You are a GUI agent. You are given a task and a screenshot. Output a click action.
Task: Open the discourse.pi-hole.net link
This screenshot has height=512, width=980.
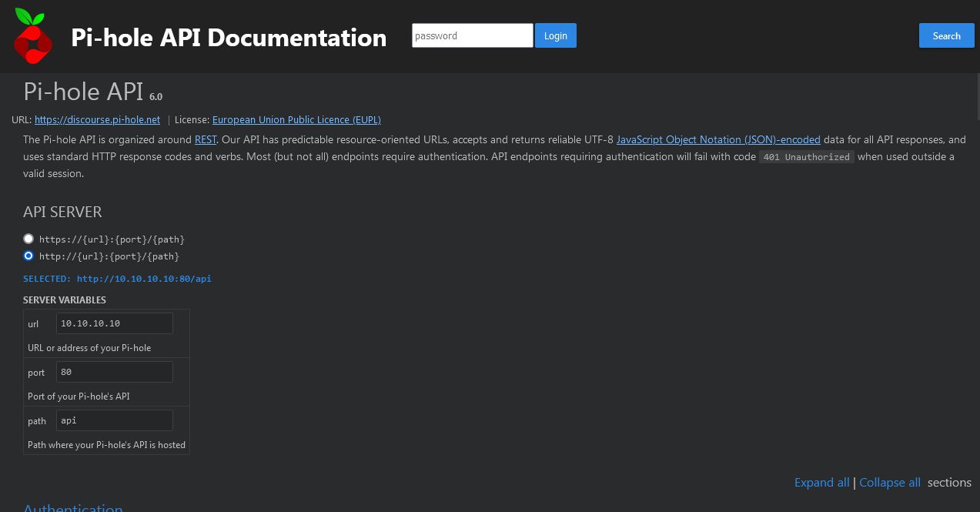[97, 119]
